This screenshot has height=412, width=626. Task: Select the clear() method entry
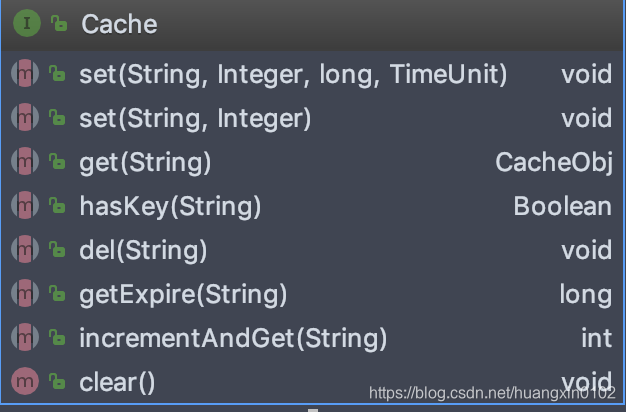(x=313, y=381)
